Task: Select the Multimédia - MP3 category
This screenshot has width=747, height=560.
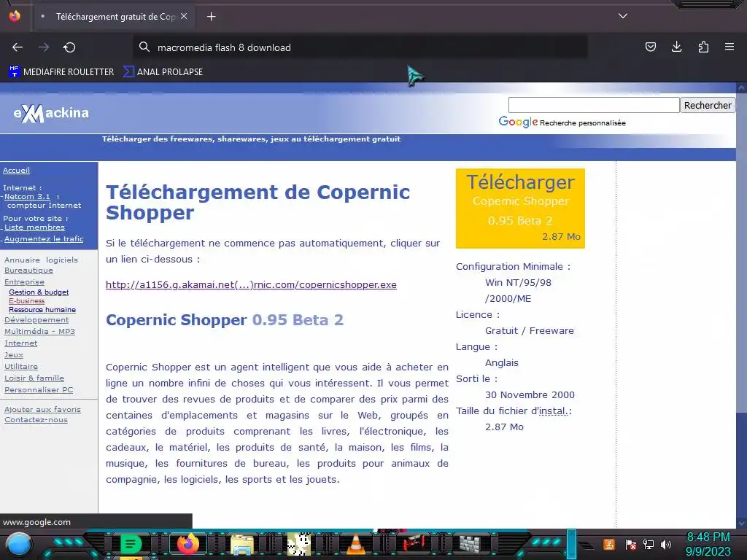Action: click(x=39, y=332)
